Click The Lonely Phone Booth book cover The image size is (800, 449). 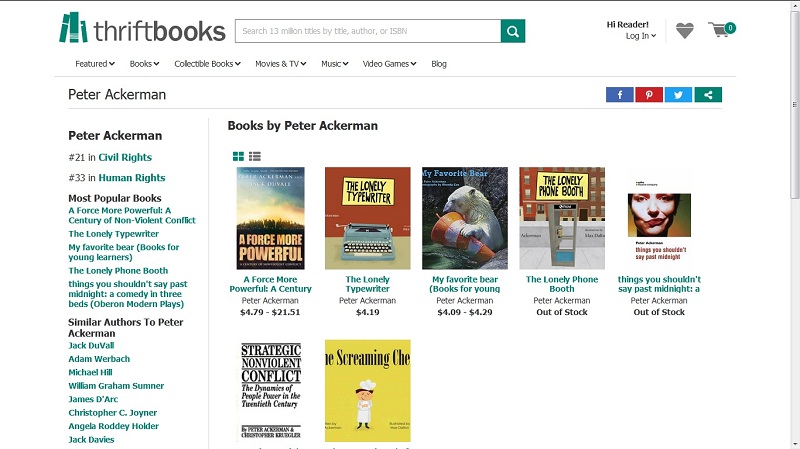click(562, 218)
